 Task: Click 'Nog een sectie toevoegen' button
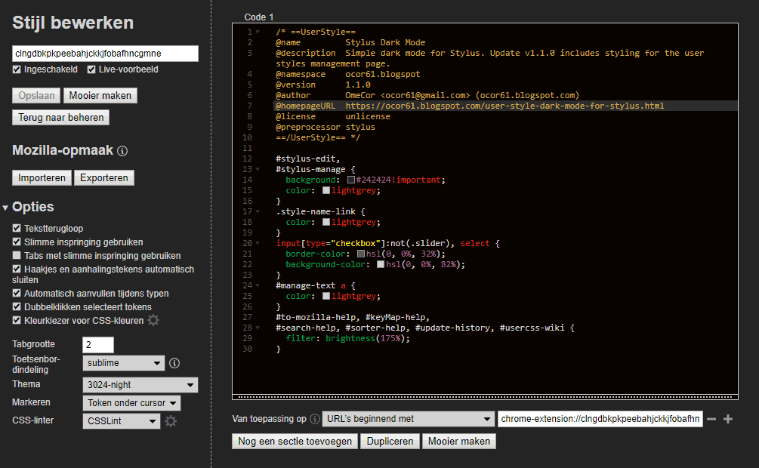pyautogui.click(x=294, y=441)
